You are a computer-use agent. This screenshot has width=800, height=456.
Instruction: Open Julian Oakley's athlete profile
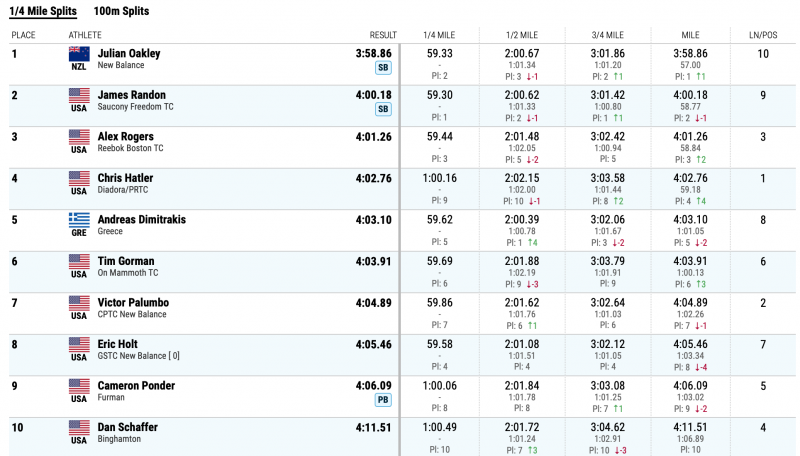coord(129,53)
